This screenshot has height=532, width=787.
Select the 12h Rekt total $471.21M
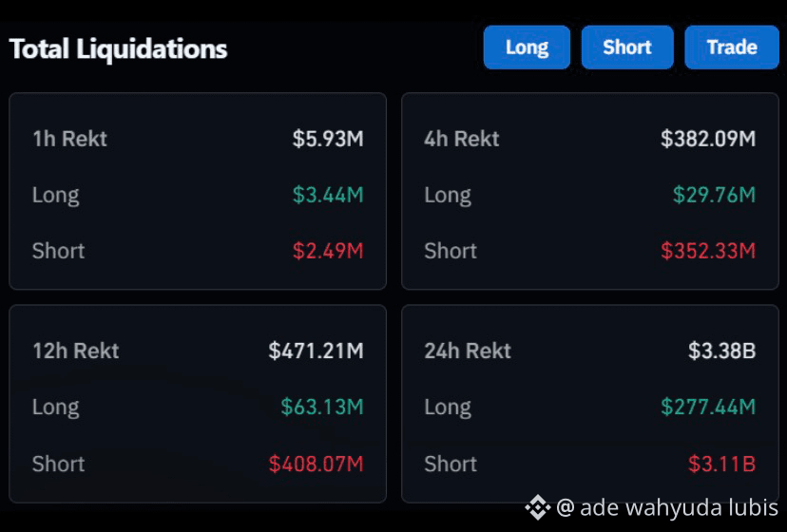[x=317, y=351]
